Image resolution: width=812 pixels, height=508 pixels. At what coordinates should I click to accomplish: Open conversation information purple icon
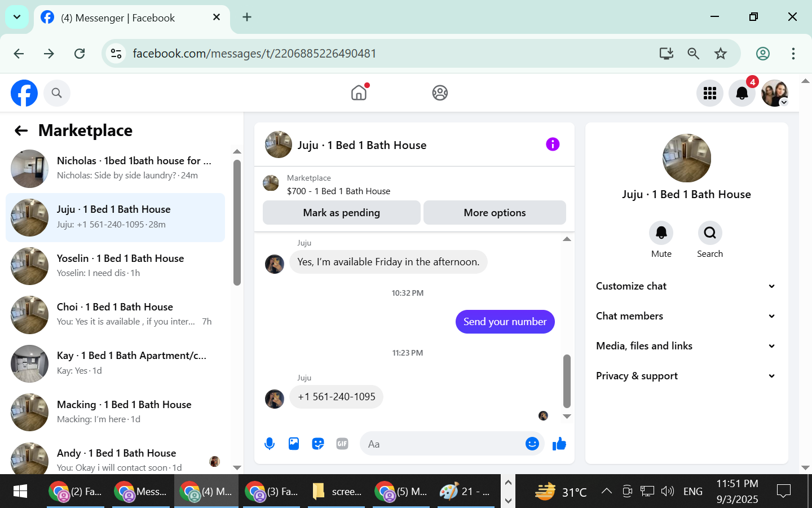553,144
